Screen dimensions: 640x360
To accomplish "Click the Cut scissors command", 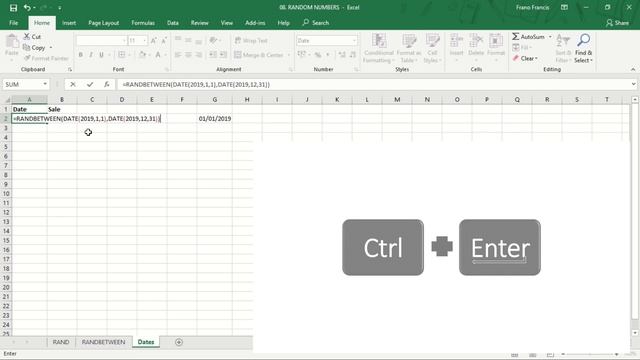I will pos(32,37).
